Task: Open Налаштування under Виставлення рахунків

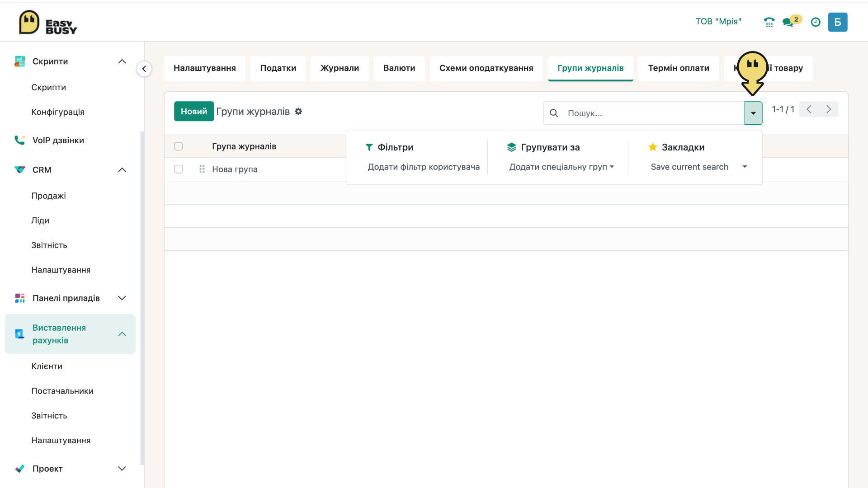Action: [61, 441]
